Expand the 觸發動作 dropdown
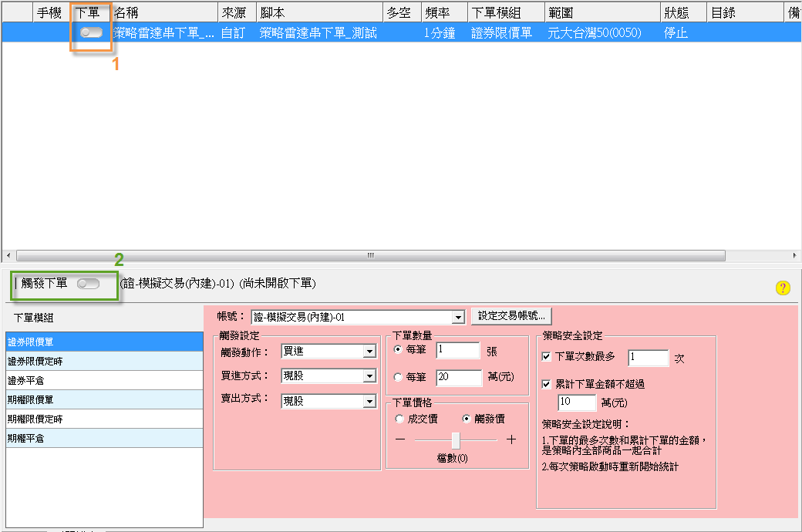 pos(369,352)
